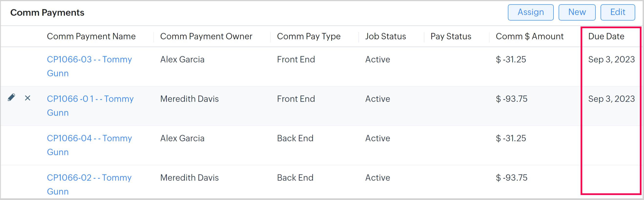This screenshot has height=200, width=644.
Task: Open the CP1066-01 Tommy Gunn link
Action: pyautogui.click(x=90, y=99)
